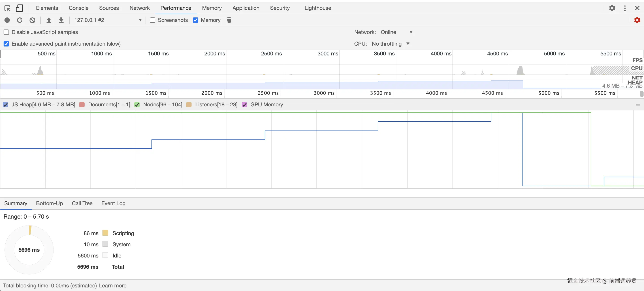The width and height of the screenshot is (644, 291).
Task: Click the collect garbage trash icon
Action: (x=229, y=20)
